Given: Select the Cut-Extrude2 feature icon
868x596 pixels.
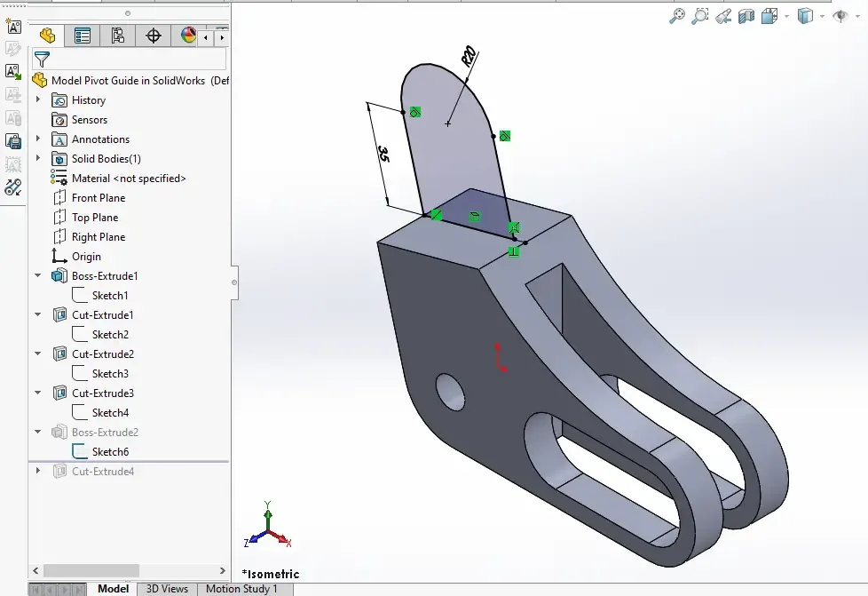Looking at the screenshot, I should tap(59, 354).
